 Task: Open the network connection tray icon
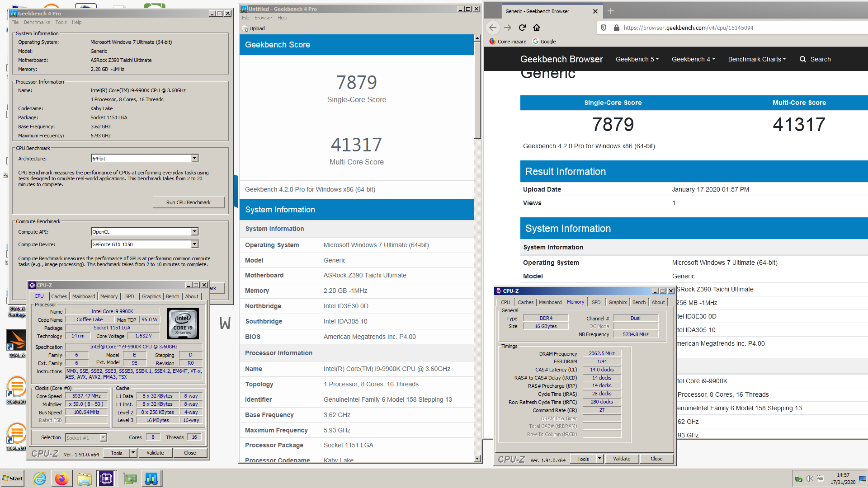pyautogui.click(x=821, y=479)
